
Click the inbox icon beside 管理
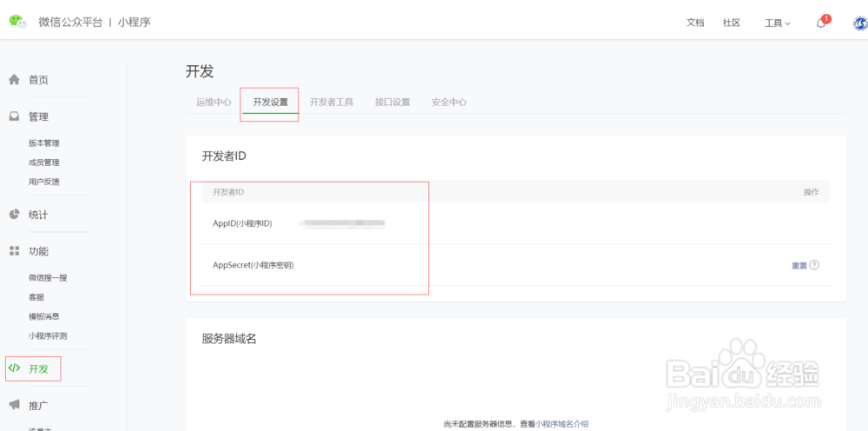point(15,117)
